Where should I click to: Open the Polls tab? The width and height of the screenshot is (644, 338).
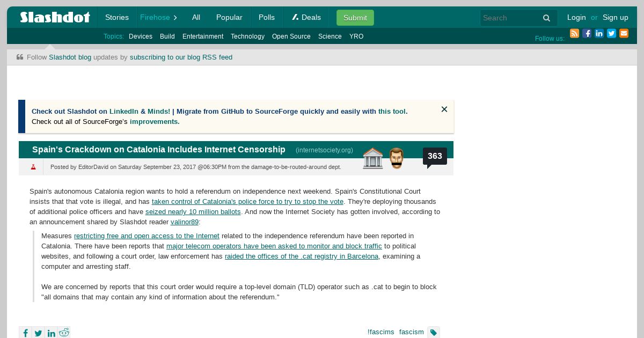click(x=267, y=17)
